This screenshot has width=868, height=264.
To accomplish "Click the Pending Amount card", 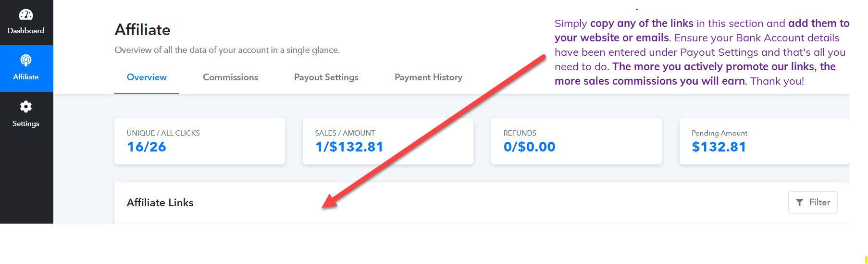I will (x=764, y=141).
